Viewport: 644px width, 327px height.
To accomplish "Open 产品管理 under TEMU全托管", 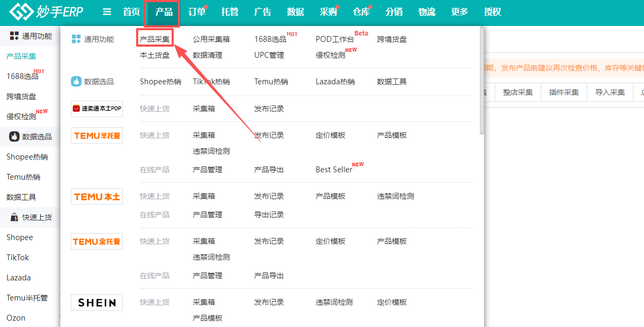I will [208, 276].
